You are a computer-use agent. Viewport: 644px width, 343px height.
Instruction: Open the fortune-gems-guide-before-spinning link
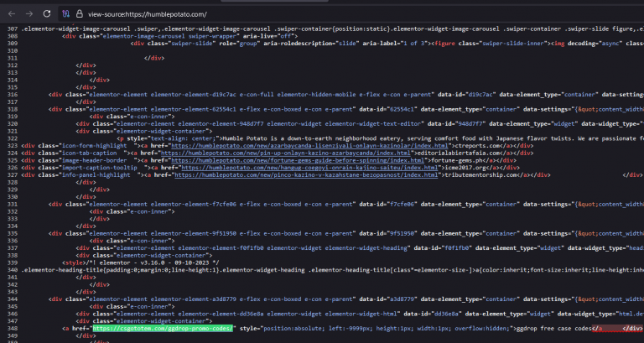[x=298, y=161]
